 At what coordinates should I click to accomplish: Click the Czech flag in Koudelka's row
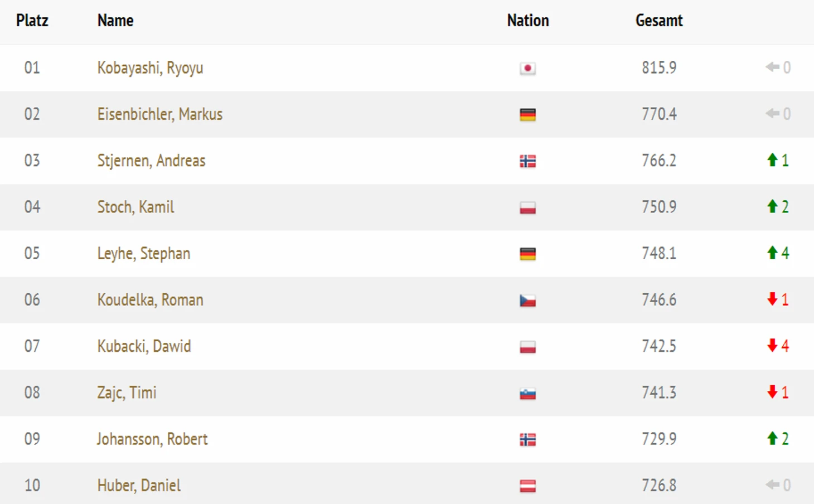point(527,301)
